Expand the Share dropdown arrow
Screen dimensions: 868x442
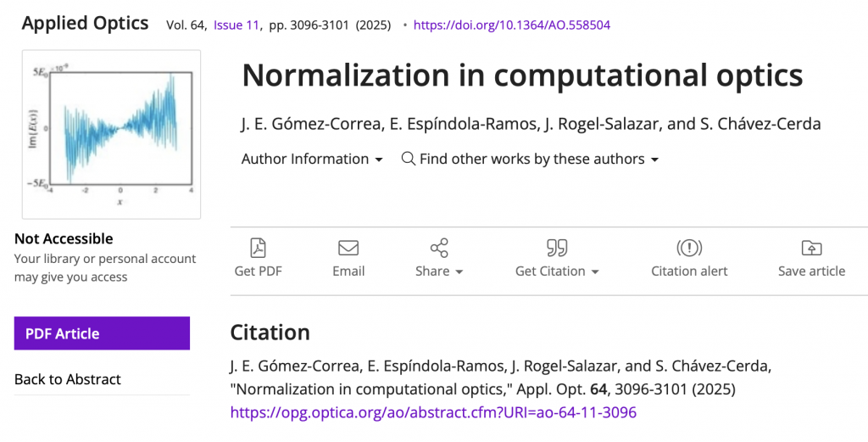459,272
